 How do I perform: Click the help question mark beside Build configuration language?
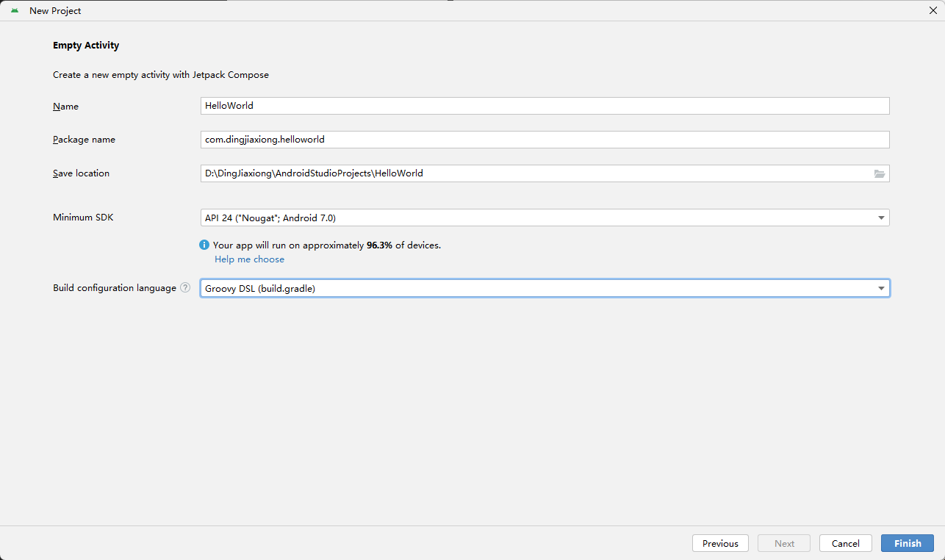[x=185, y=288]
